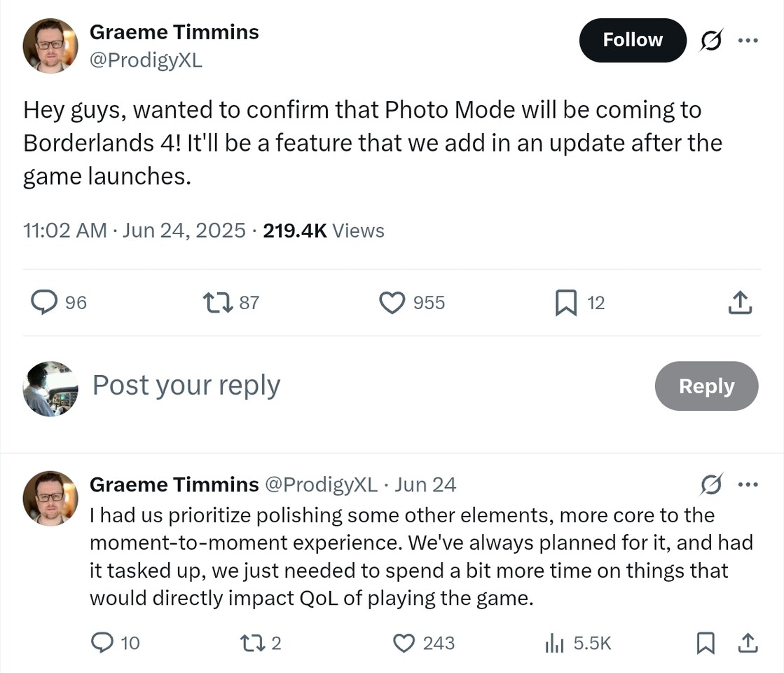Screen dimensions: 784x673
Task: Click the gray Reply button
Action: tap(706, 386)
